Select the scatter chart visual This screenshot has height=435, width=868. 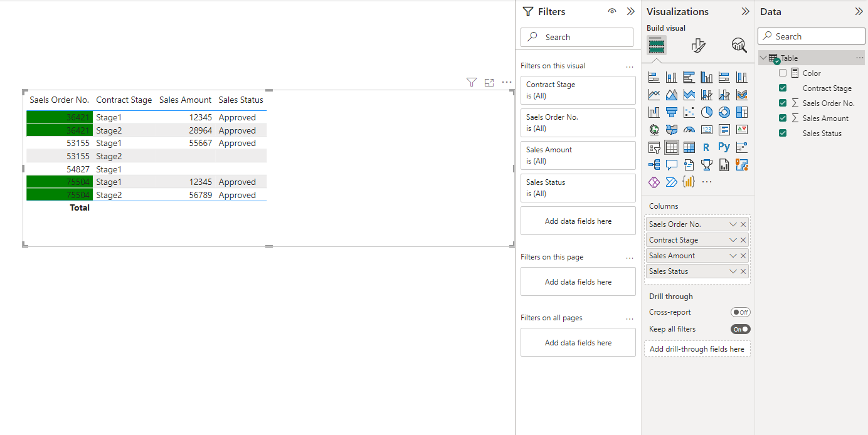(x=689, y=113)
